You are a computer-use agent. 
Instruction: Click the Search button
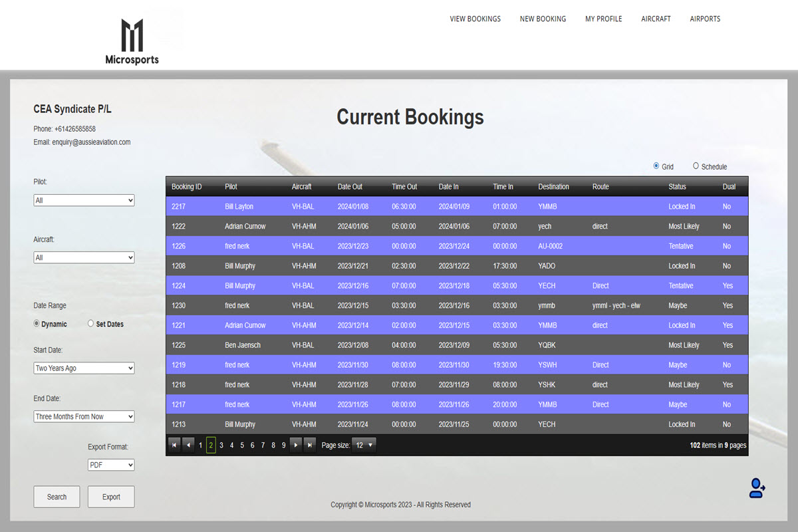57,497
